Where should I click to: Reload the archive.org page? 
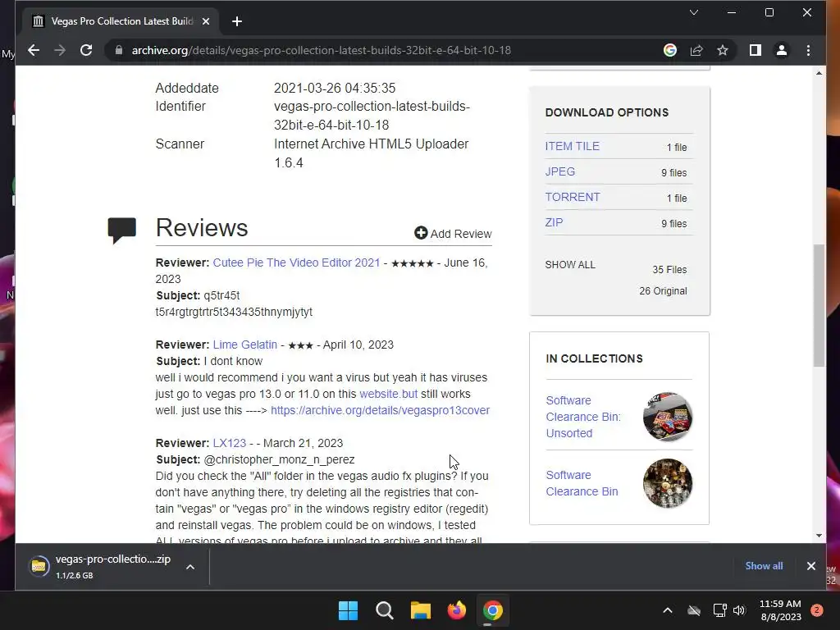click(x=86, y=50)
